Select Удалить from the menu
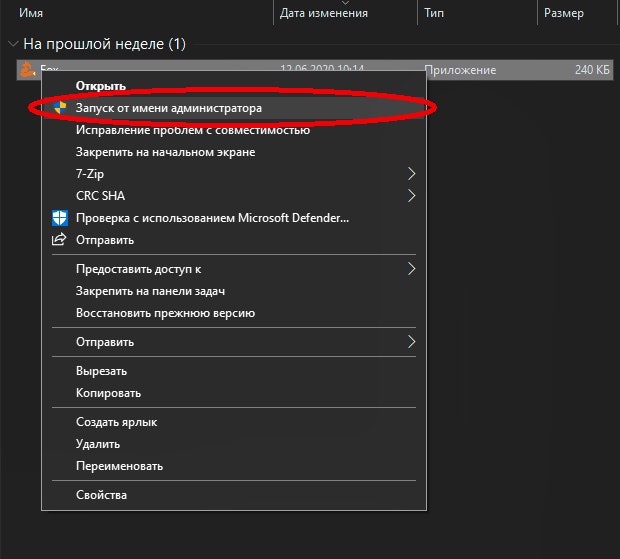This screenshot has height=559, width=620. pyautogui.click(x=234, y=444)
